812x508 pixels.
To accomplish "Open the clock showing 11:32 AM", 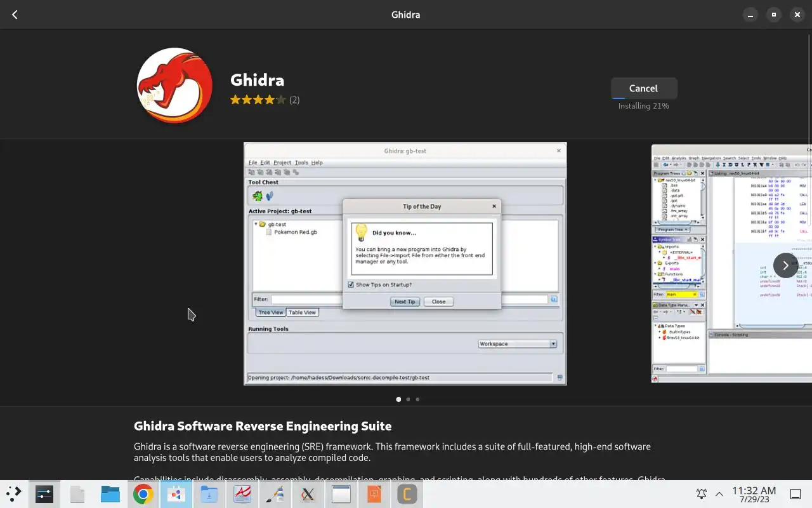I will point(754,494).
